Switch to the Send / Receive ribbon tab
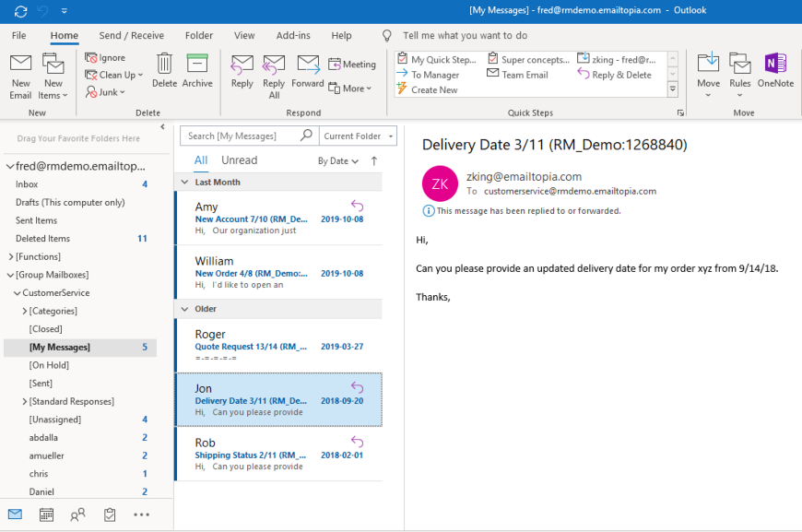The width and height of the screenshot is (802, 532). (x=130, y=35)
